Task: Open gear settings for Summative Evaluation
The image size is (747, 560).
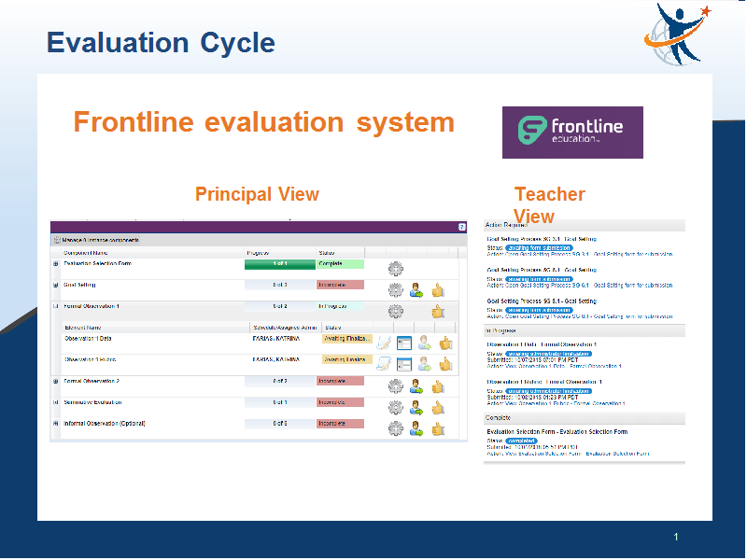Action: tap(395, 408)
